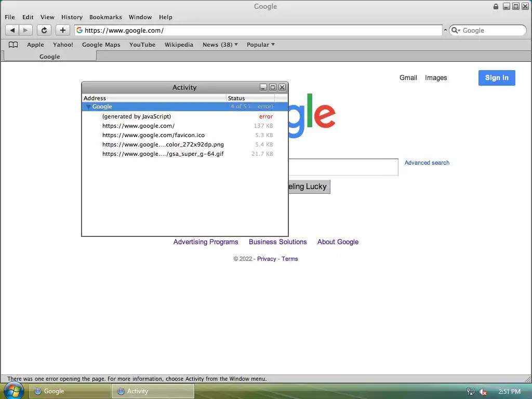
Task: Click the Gmail link
Action: tap(408, 78)
